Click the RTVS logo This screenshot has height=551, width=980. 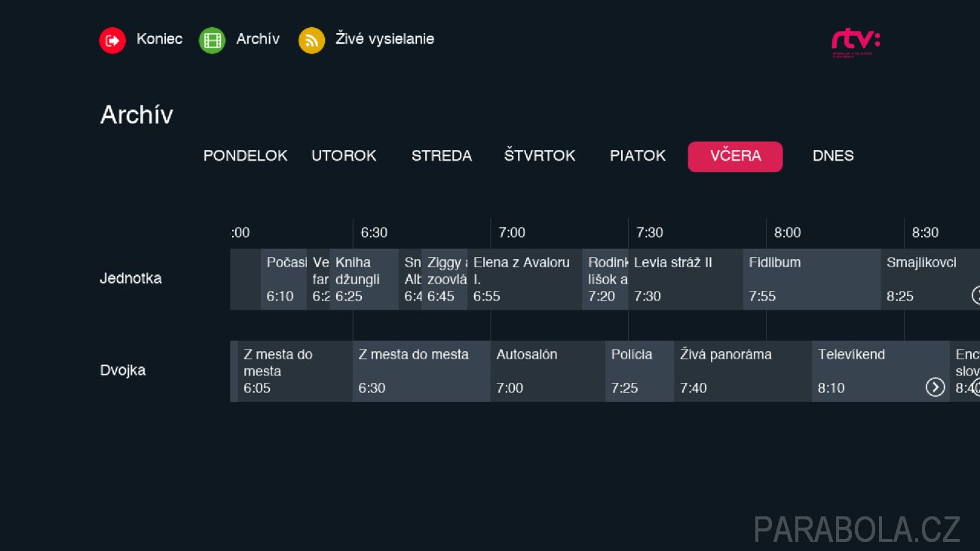tap(856, 42)
